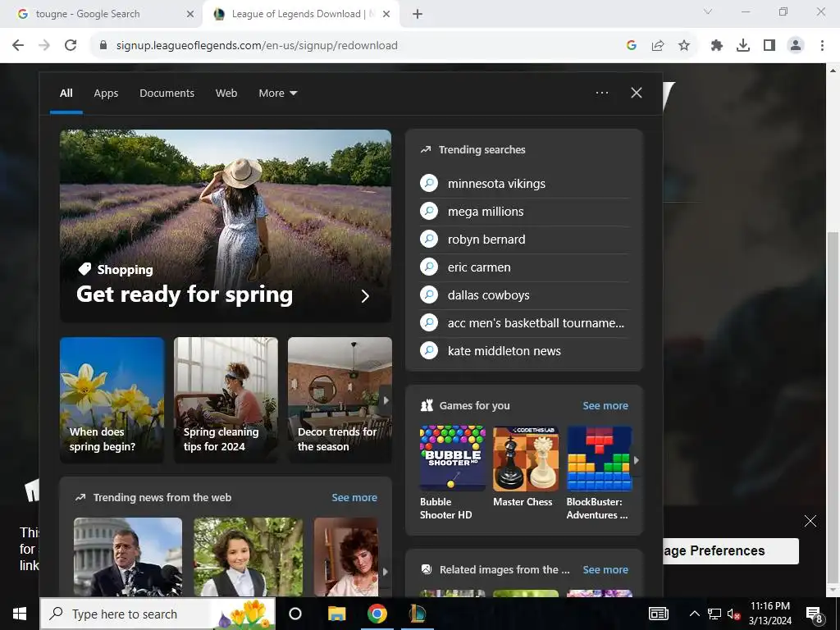Close the Windows search panel
This screenshot has height=630, width=840.
pyautogui.click(x=637, y=93)
